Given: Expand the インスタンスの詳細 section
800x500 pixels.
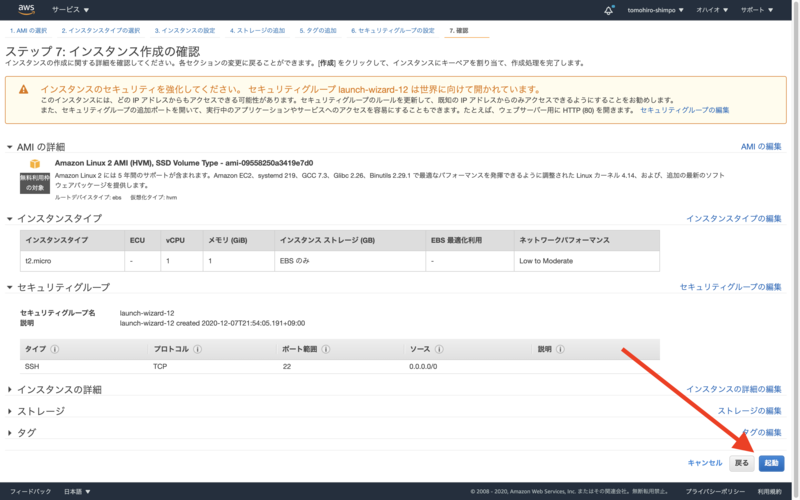Looking at the screenshot, I should click(10, 390).
